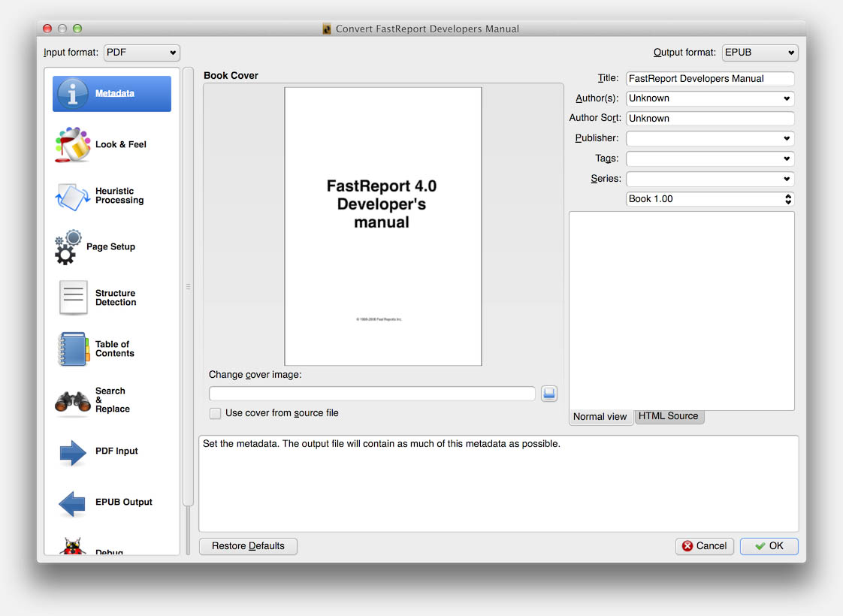Select the Look & Feel paint bucket icon
The image size is (843, 616).
[x=73, y=144]
